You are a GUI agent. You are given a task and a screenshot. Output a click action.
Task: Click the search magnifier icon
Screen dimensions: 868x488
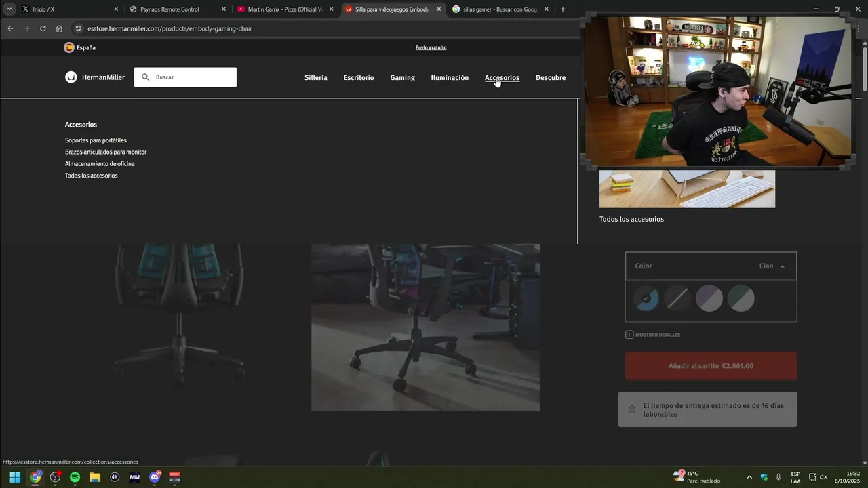tap(145, 77)
